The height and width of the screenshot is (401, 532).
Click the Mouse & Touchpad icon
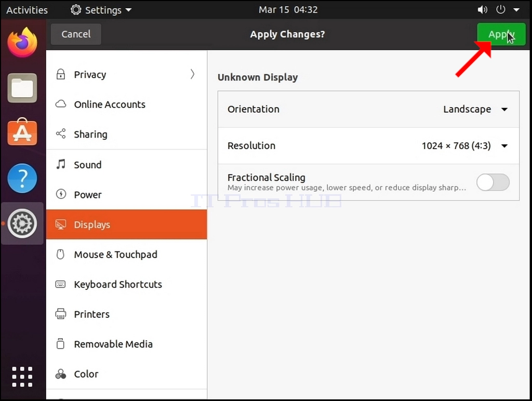(60, 254)
